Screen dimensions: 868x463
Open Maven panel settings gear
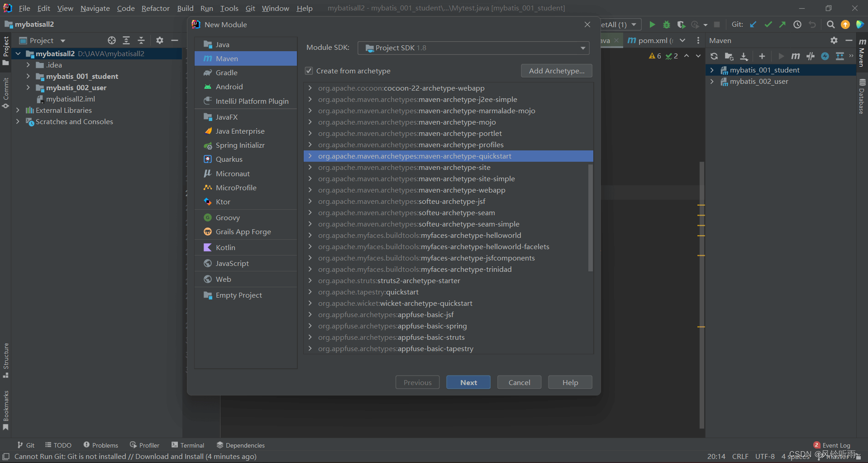834,40
